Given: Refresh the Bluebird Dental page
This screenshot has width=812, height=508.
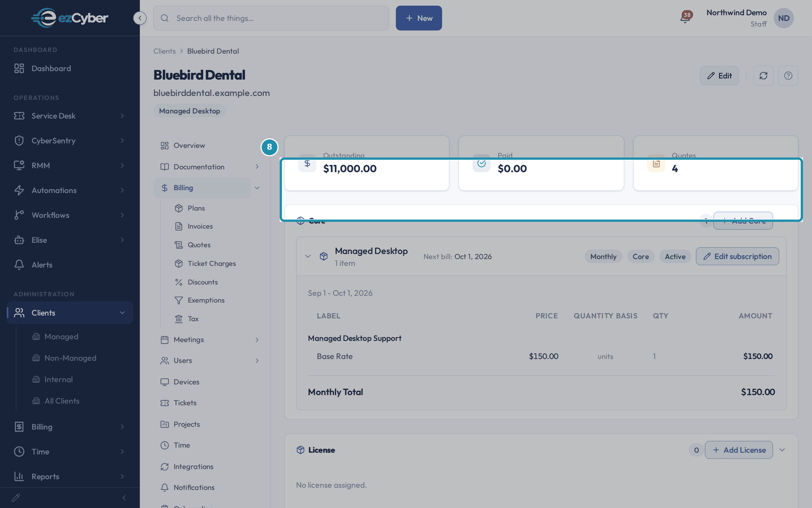Looking at the screenshot, I should (763, 76).
